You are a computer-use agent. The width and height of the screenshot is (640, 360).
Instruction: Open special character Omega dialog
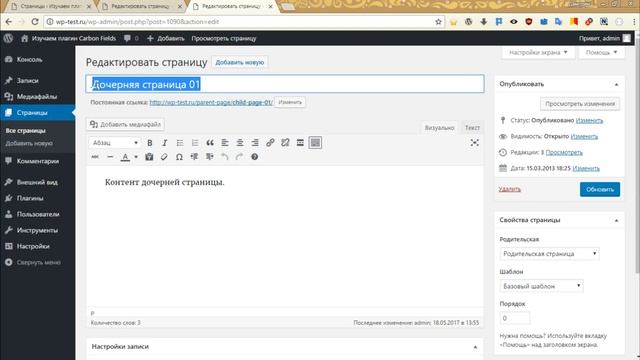(x=179, y=157)
